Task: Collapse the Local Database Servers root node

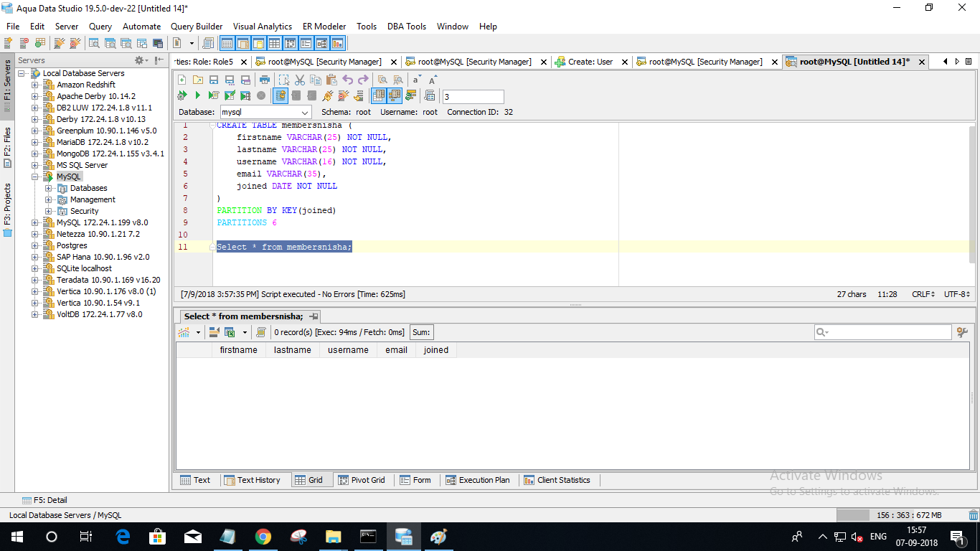Action: [x=22, y=73]
